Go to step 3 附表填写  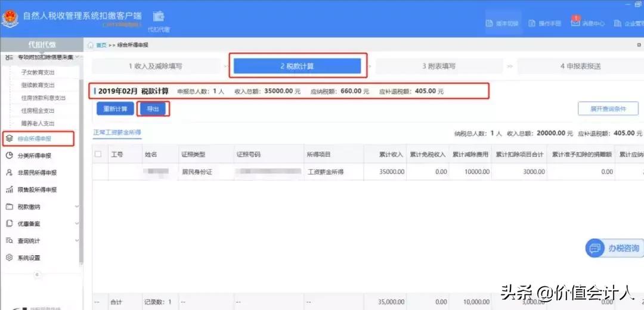click(x=439, y=66)
